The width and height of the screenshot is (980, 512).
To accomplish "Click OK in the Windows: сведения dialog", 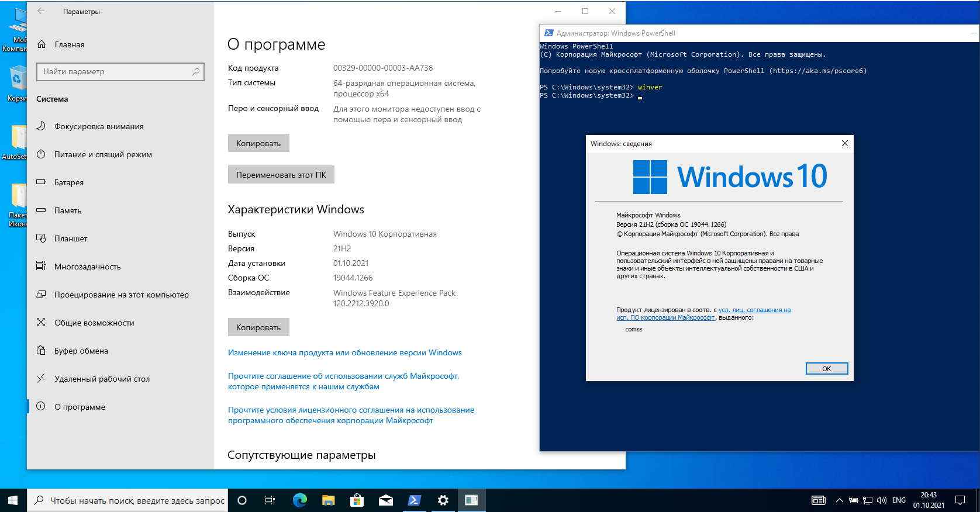I will 827,369.
